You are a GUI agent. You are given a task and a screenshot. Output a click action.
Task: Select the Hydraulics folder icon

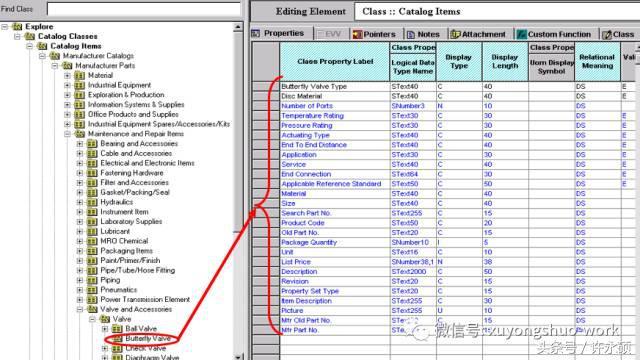[x=92, y=202]
